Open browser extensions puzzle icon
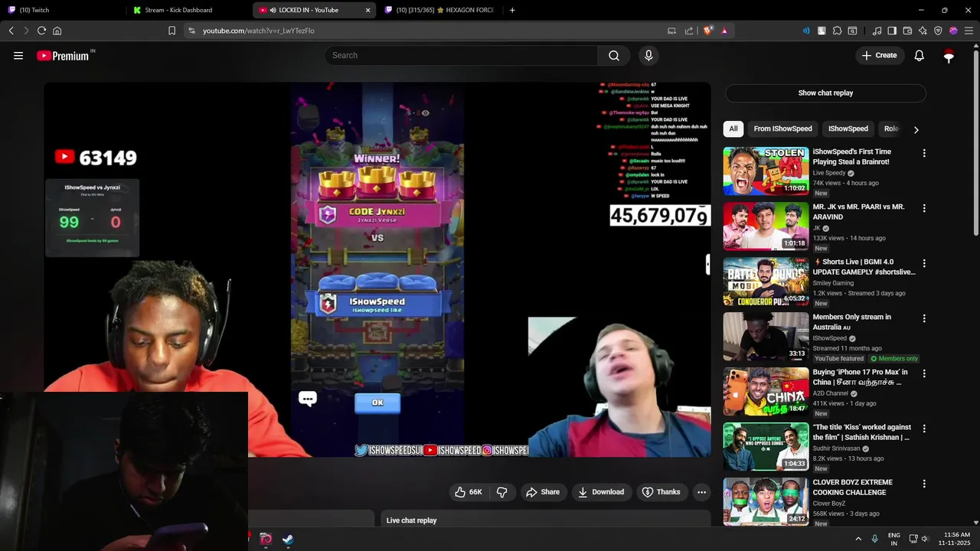This screenshot has height=551, width=980. pos(837,31)
